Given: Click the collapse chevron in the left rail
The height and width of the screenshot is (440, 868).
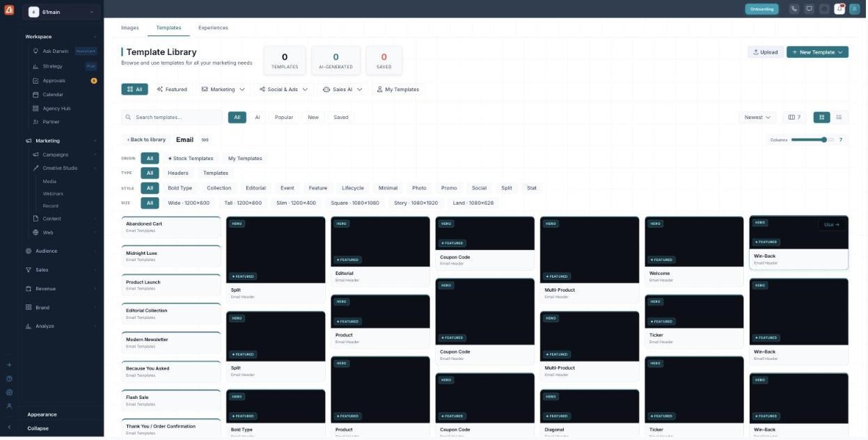Looking at the screenshot, I should coord(9,427).
